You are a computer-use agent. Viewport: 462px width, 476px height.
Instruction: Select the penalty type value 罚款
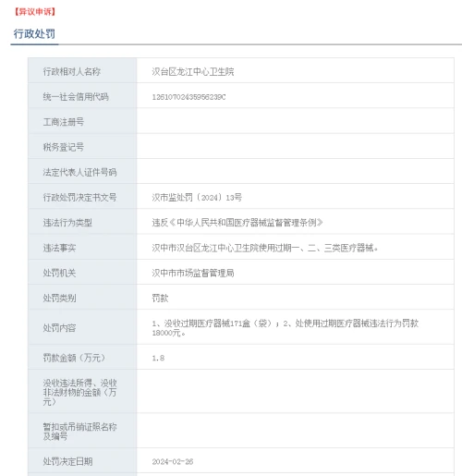(160, 299)
